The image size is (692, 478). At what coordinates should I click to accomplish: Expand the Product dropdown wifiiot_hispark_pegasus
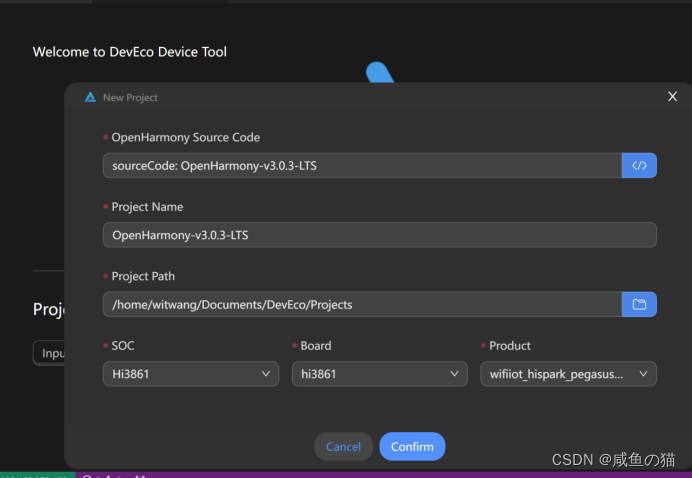tap(568, 374)
